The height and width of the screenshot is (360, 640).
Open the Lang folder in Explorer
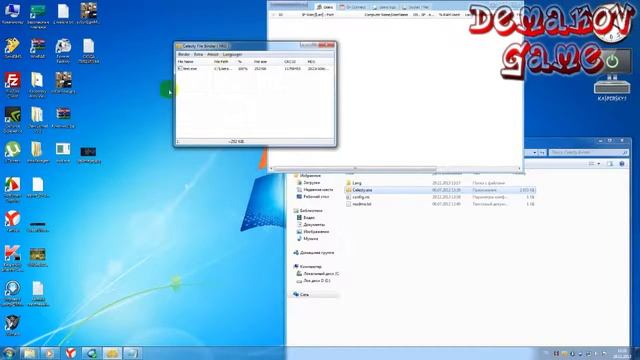(x=357, y=183)
